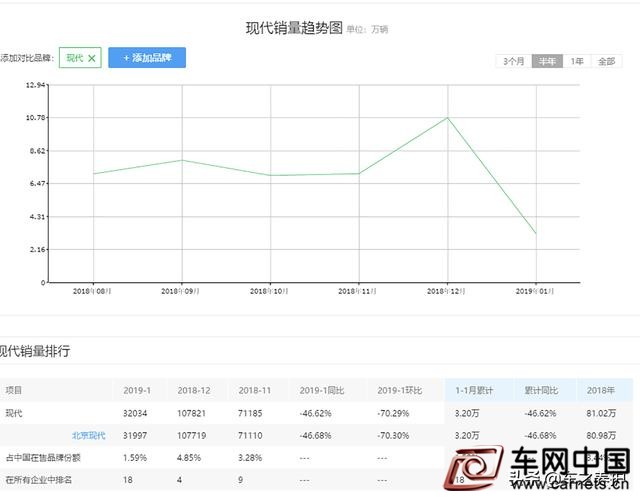
Task: Select the 3个月 time range tab
Action: point(513,61)
